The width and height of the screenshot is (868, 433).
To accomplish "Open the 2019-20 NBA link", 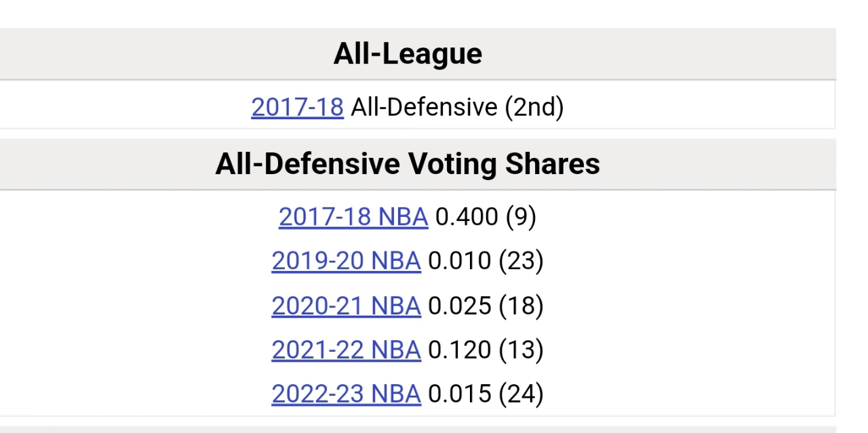I will point(346,261).
